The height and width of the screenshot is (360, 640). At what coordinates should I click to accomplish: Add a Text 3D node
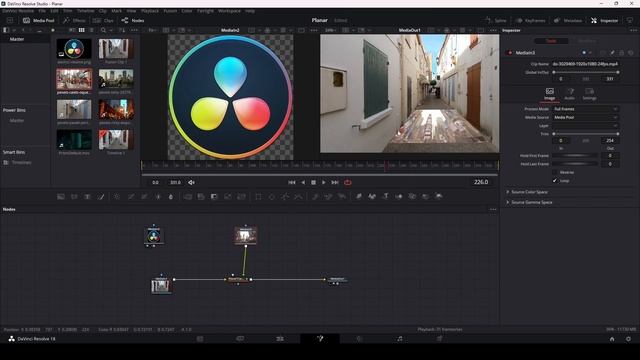tap(385, 197)
